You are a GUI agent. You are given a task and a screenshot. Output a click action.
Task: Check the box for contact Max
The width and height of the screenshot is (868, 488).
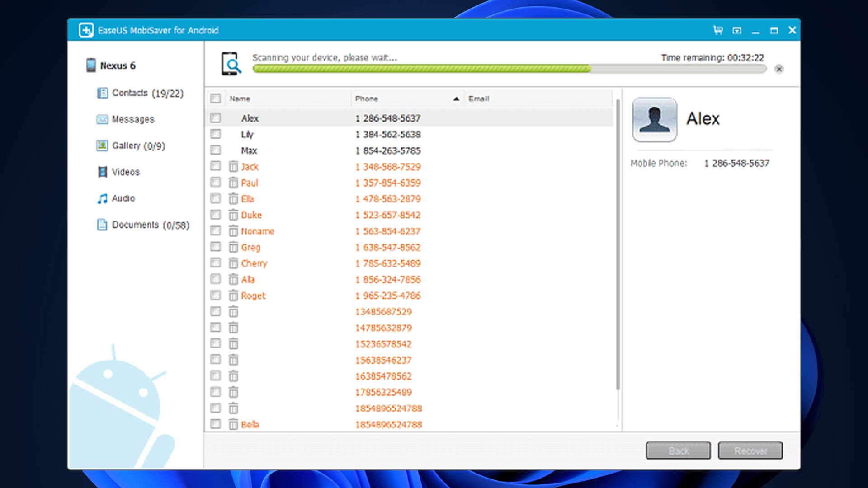216,150
